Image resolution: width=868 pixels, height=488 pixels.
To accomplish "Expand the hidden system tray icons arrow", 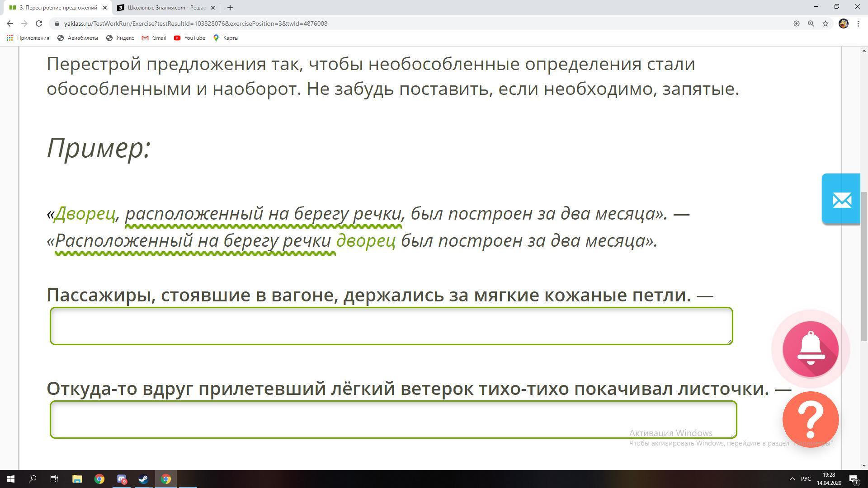I will click(x=792, y=479).
